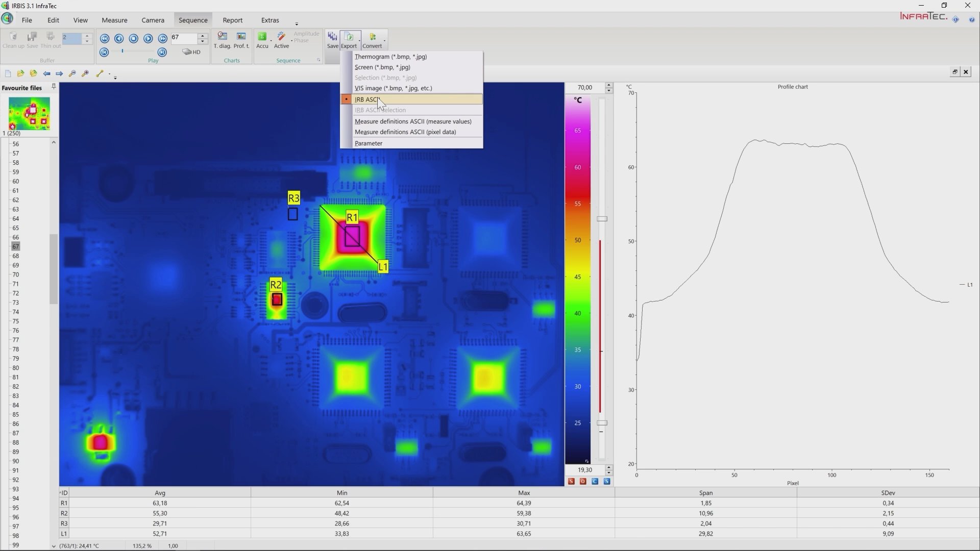Toggle the blue C palette button

click(x=595, y=482)
